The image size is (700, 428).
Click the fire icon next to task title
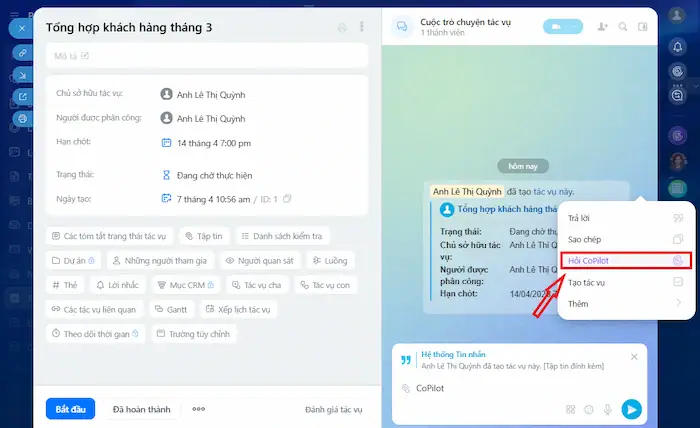342,28
